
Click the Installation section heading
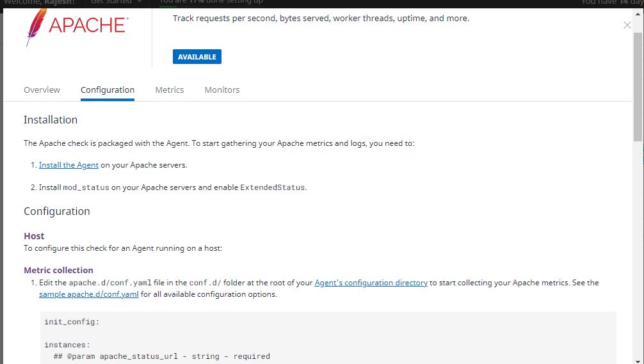pyautogui.click(x=51, y=120)
